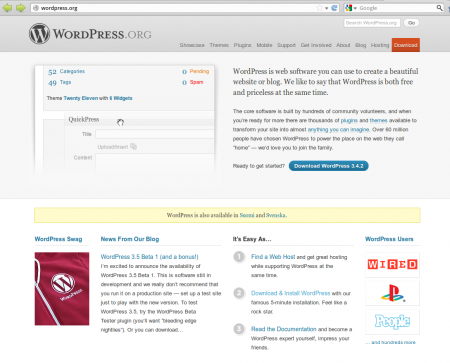Click the step 2 number circle
This screenshot has height=363, width=450.
pos(239,293)
